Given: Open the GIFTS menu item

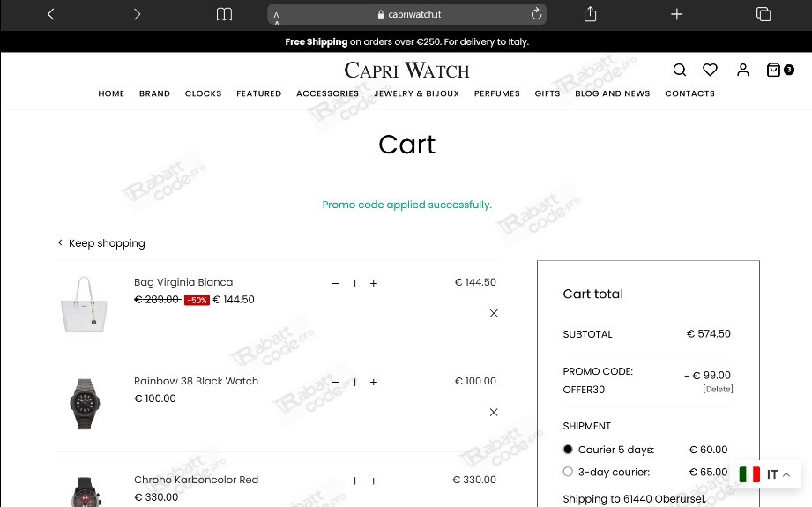Looking at the screenshot, I should pos(548,93).
